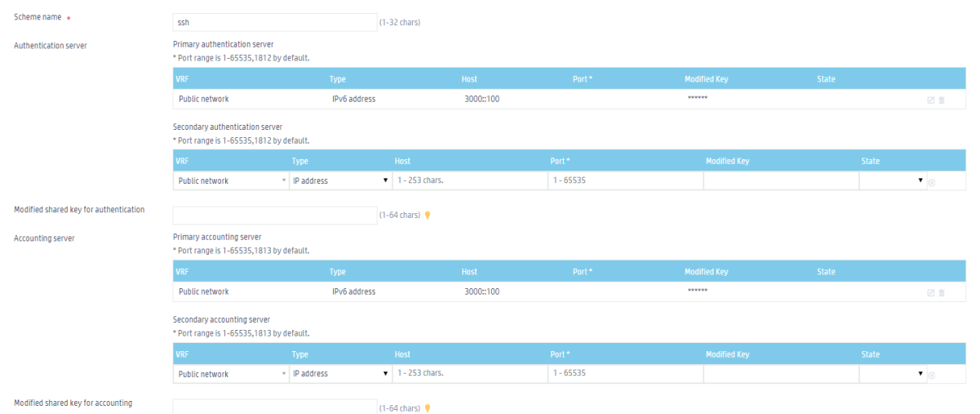Click Modified Key field of secondary authentication server
This screenshot has height=414, width=980.
coord(781,180)
